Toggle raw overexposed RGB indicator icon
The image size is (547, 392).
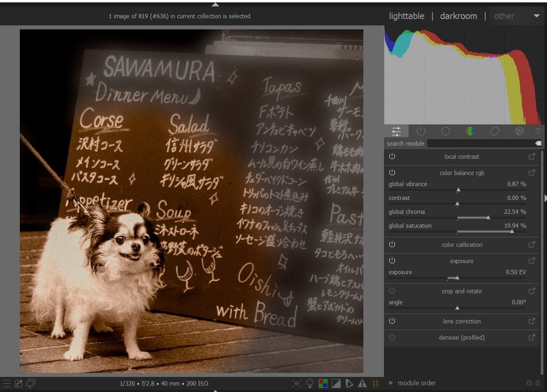[x=323, y=383]
